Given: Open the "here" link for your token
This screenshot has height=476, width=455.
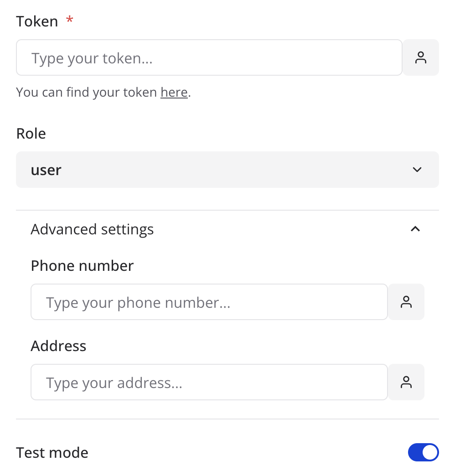Looking at the screenshot, I should point(174,92).
